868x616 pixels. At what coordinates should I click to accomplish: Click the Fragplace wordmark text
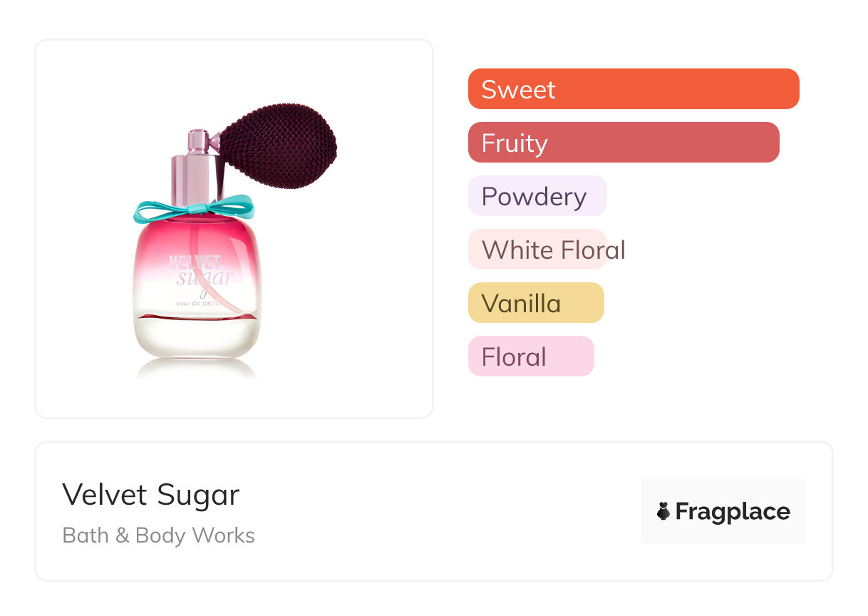coord(733,511)
